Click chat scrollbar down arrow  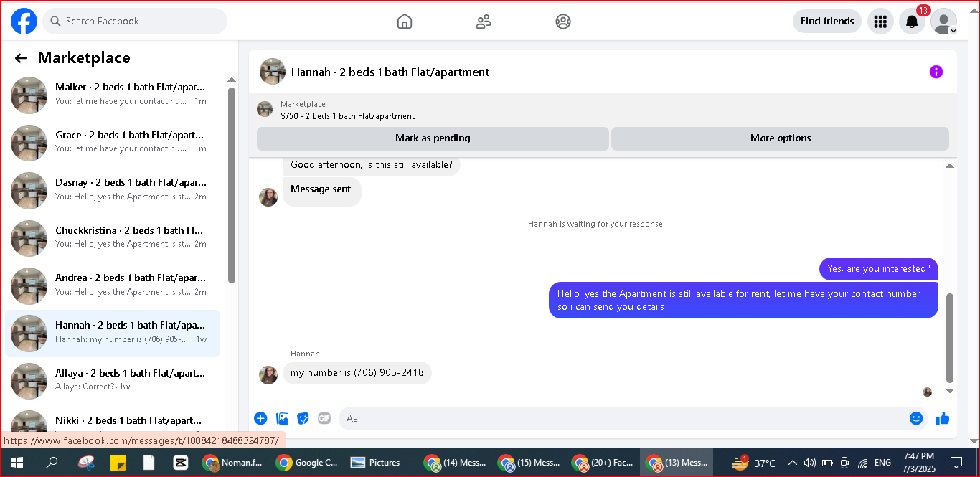(x=950, y=391)
